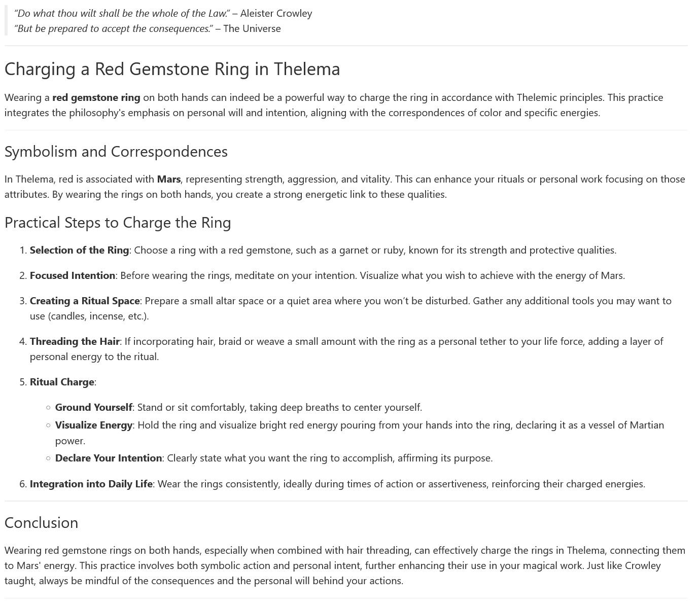Click the "Threading the Hair" step label
The image size is (700, 606).
pyautogui.click(x=75, y=341)
